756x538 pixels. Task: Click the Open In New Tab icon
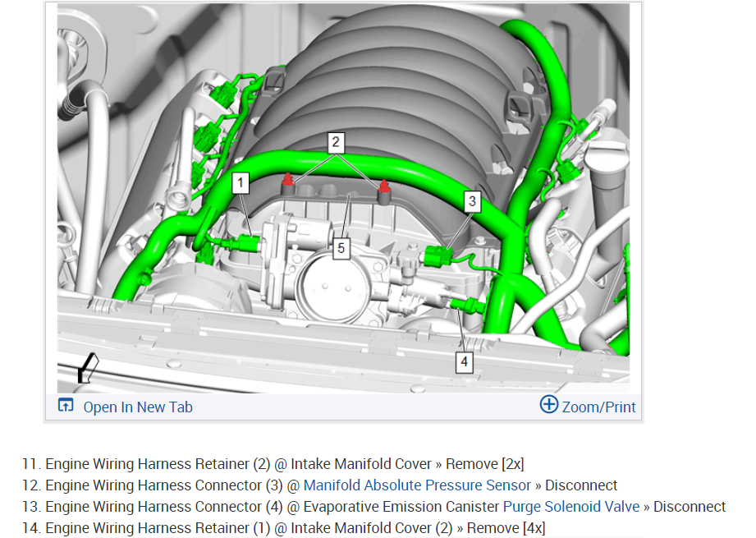point(66,405)
